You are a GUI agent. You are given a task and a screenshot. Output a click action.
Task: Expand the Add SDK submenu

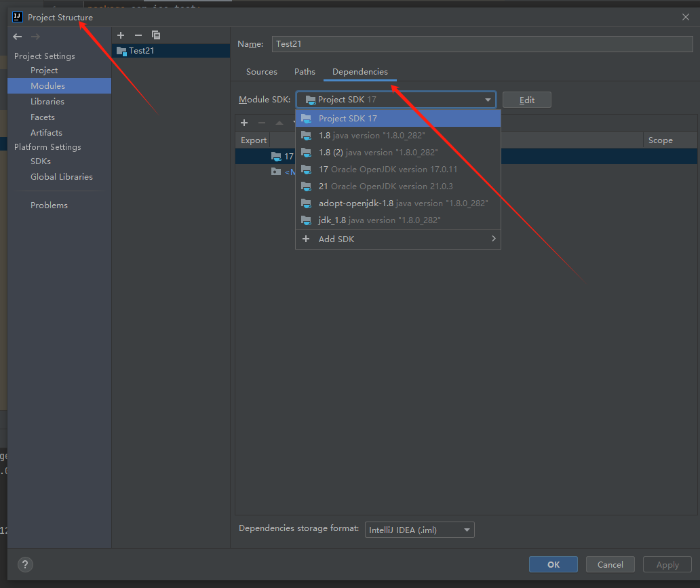(397, 239)
